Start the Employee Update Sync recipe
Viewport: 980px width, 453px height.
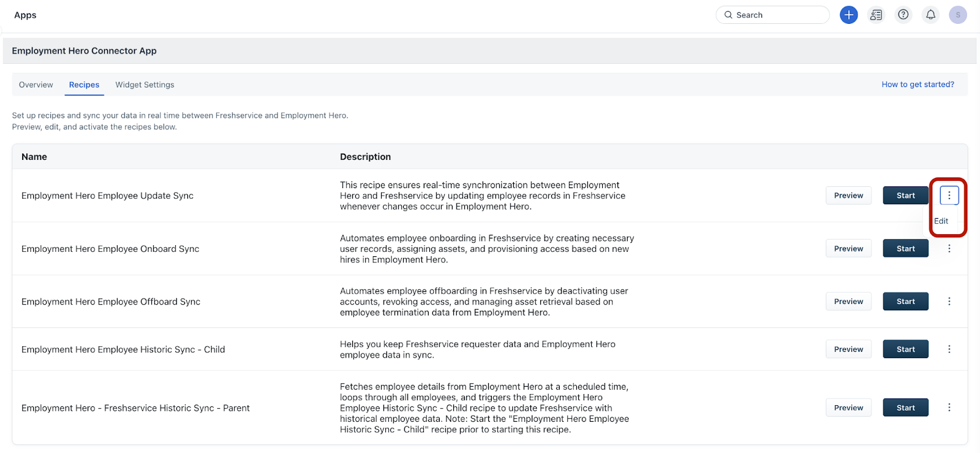(905, 196)
